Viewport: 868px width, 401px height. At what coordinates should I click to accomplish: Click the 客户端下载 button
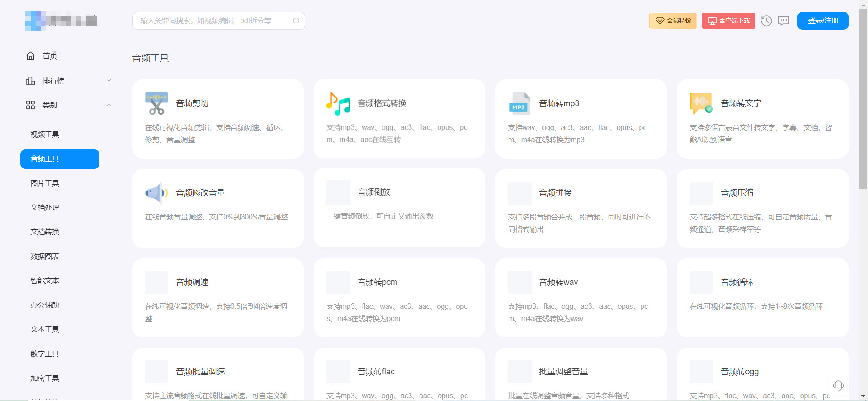728,21
